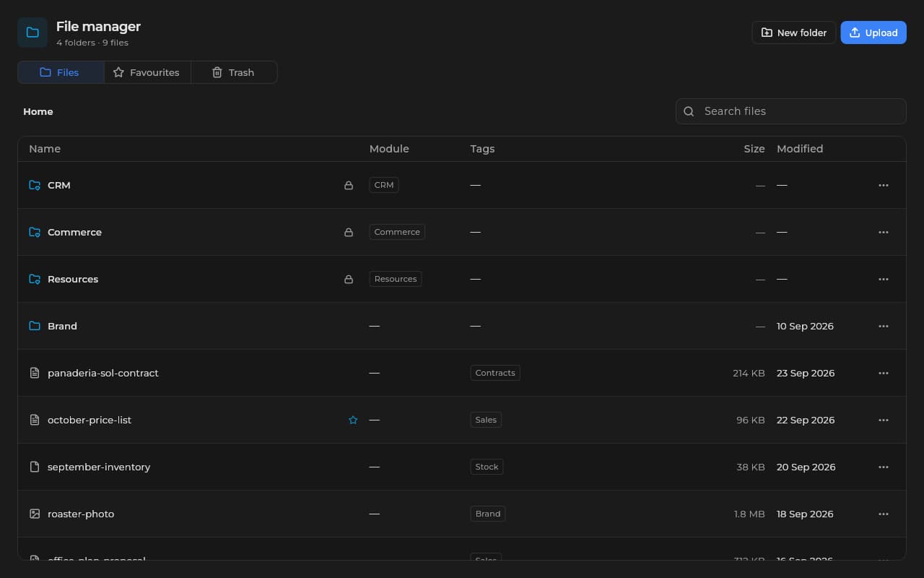Click the Modified column header

click(x=800, y=149)
